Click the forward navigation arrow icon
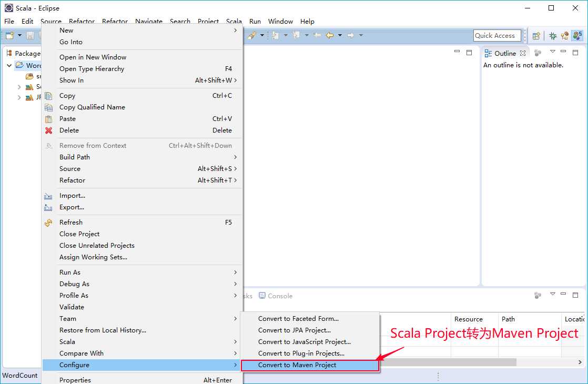The height and width of the screenshot is (384, 588). [351, 35]
